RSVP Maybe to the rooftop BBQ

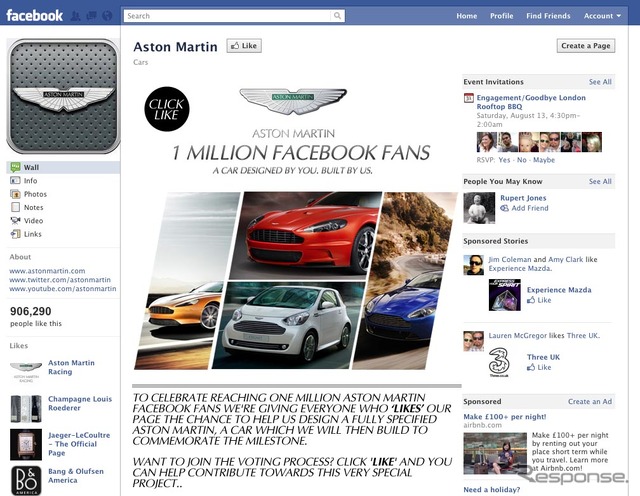click(544, 160)
